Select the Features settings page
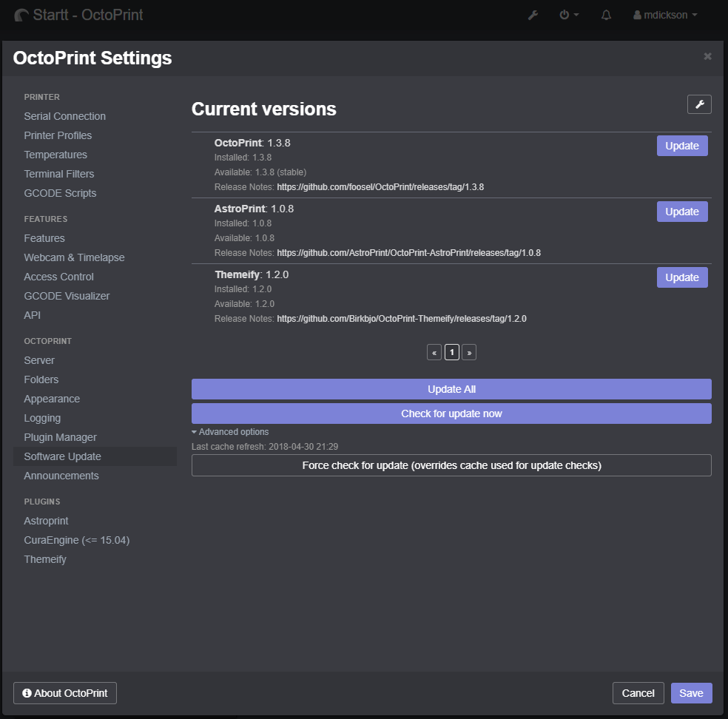 click(44, 239)
